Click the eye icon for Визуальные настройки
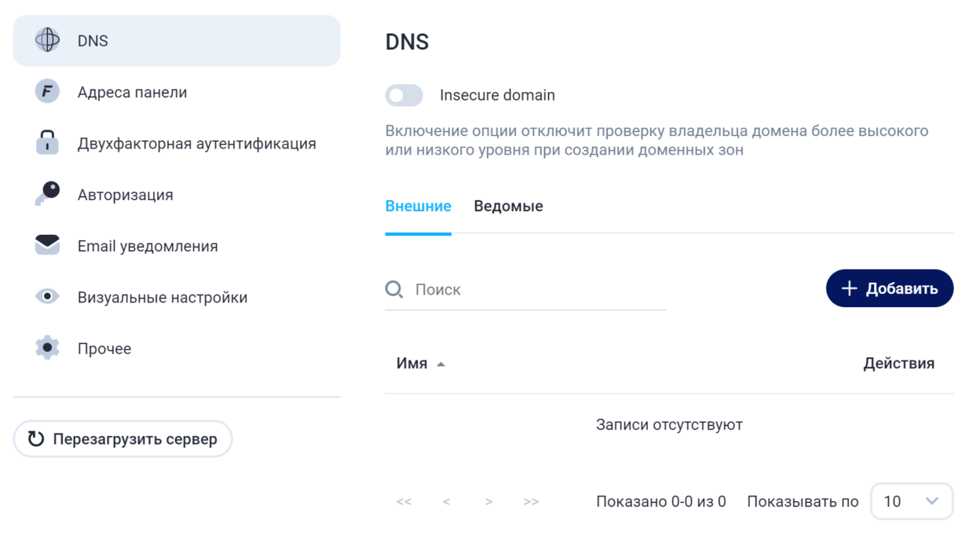This screenshot has height=538, width=980. (x=47, y=297)
